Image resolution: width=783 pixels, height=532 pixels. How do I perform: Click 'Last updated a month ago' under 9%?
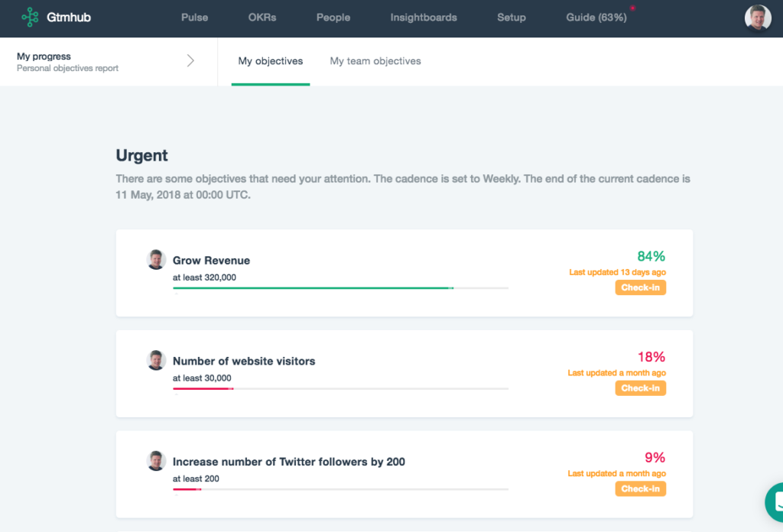pyautogui.click(x=617, y=473)
